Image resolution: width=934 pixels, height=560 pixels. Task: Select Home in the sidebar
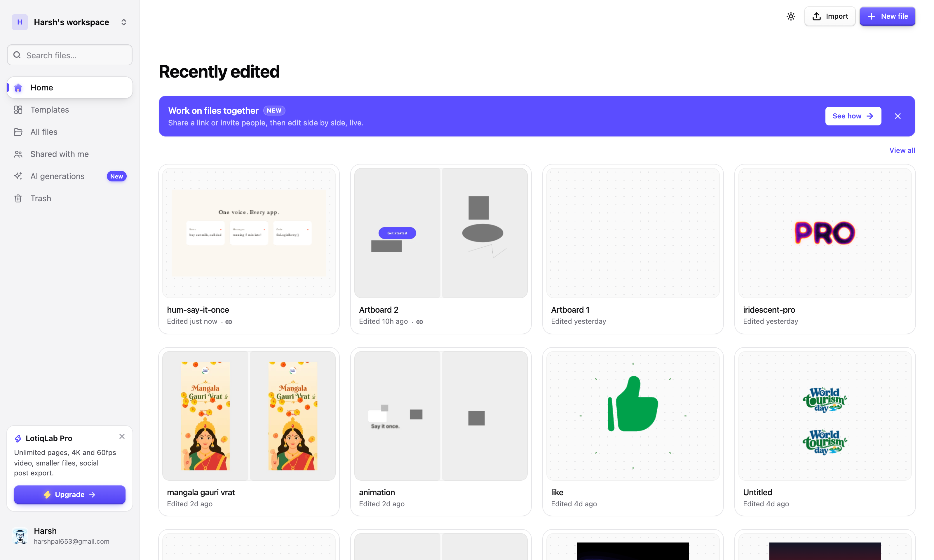70,87
